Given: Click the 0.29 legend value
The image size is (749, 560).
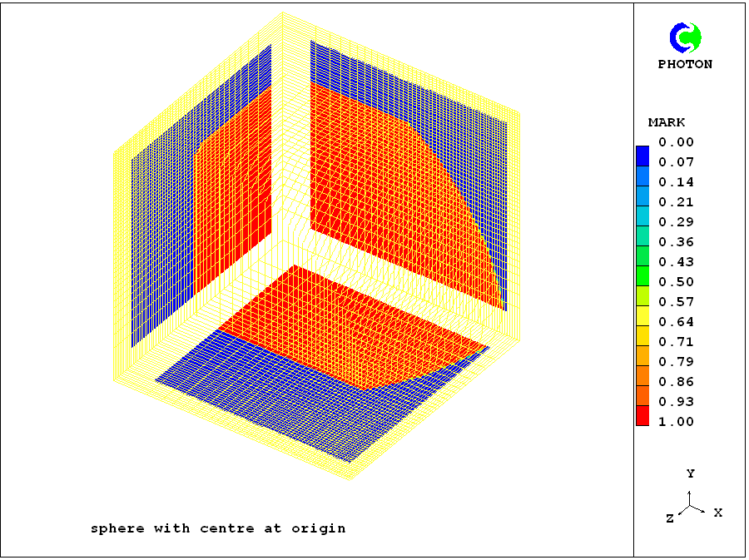Looking at the screenshot, I should (x=676, y=222).
